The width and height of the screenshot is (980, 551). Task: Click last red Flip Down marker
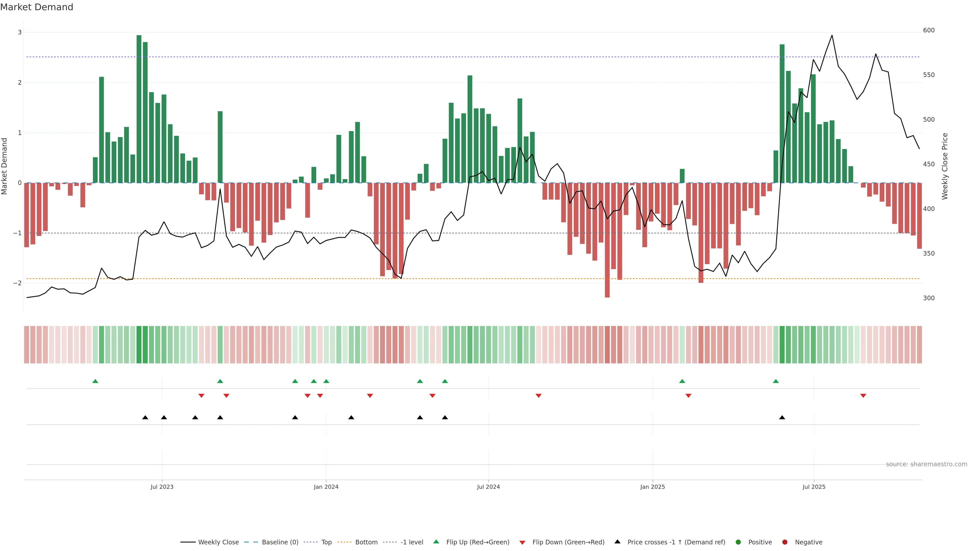point(863,396)
